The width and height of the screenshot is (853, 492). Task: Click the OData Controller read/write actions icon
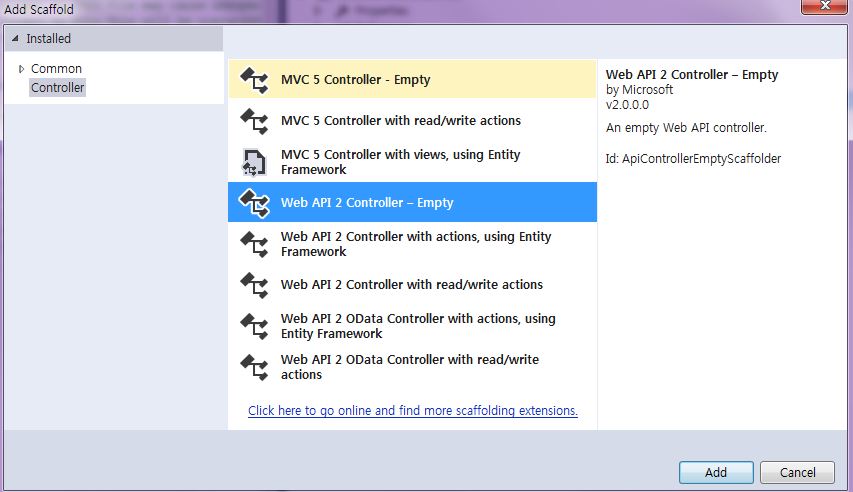point(255,367)
